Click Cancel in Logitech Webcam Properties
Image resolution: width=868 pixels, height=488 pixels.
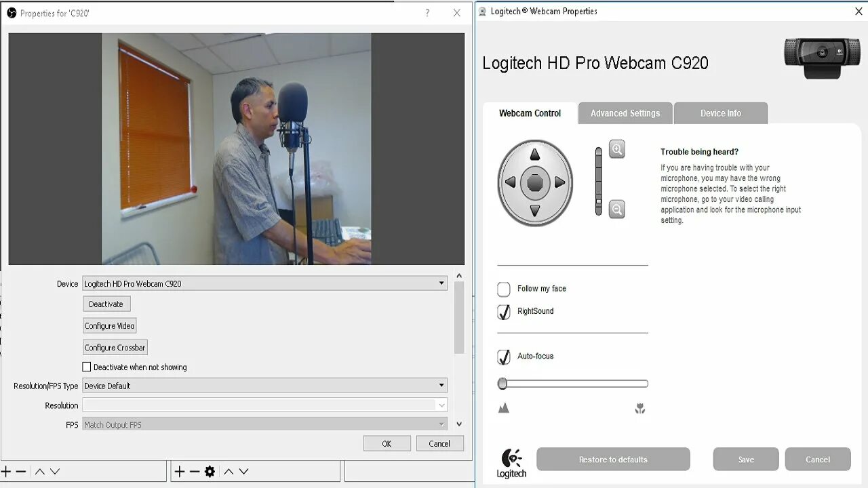[x=818, y=460]
